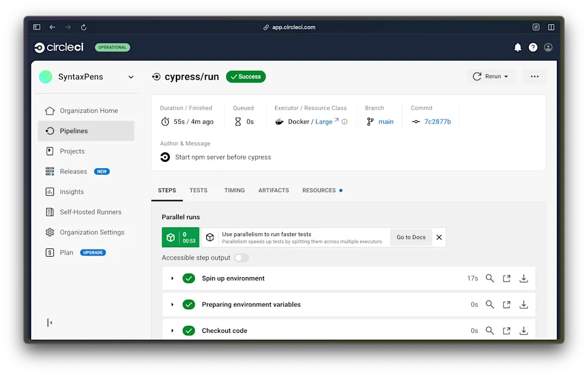588x375 pixels.
Task: Download Checkout code step output
Action: [524, 331]
